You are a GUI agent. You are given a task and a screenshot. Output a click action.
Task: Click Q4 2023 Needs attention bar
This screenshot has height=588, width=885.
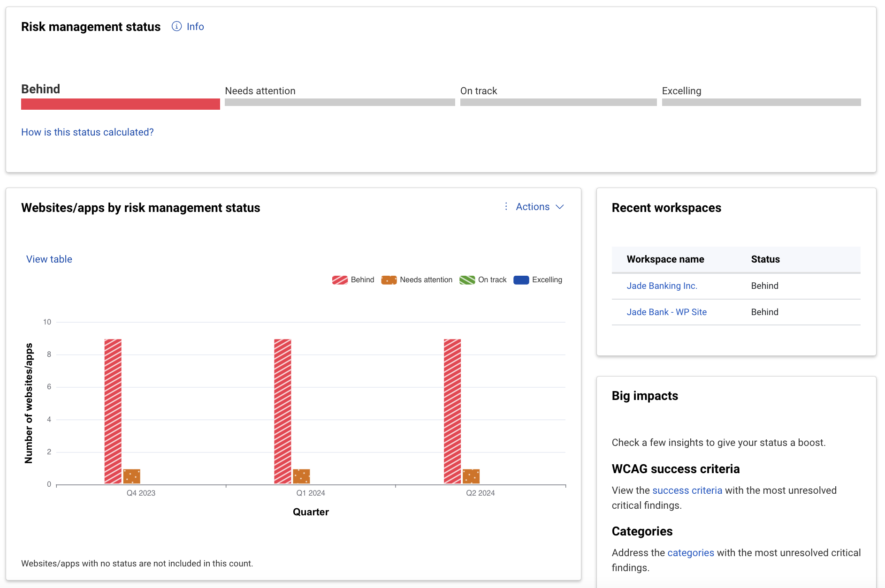click(132, 476)
